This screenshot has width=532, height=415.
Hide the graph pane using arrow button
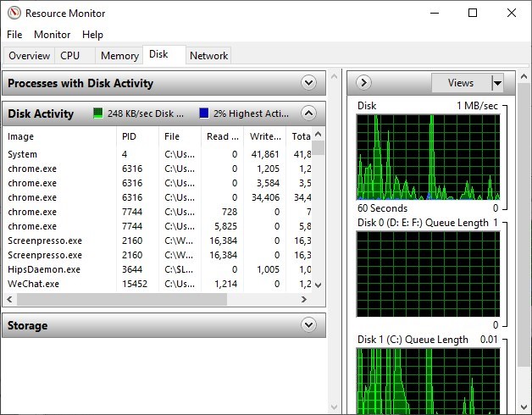[x=364, y=83]
